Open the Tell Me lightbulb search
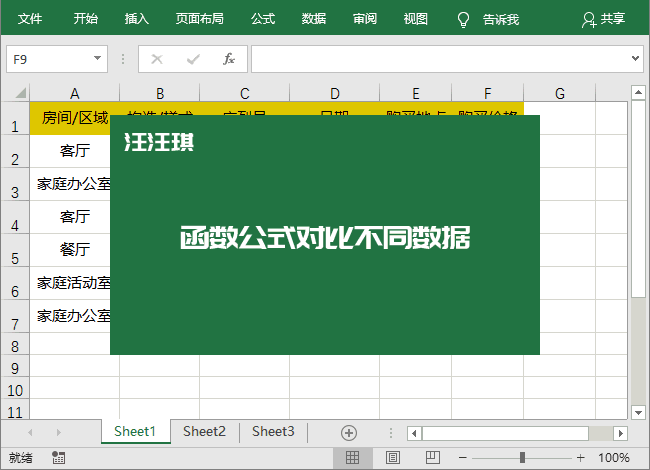The width and height of the screenshot is (650, 470). click(x=463, y=19)
